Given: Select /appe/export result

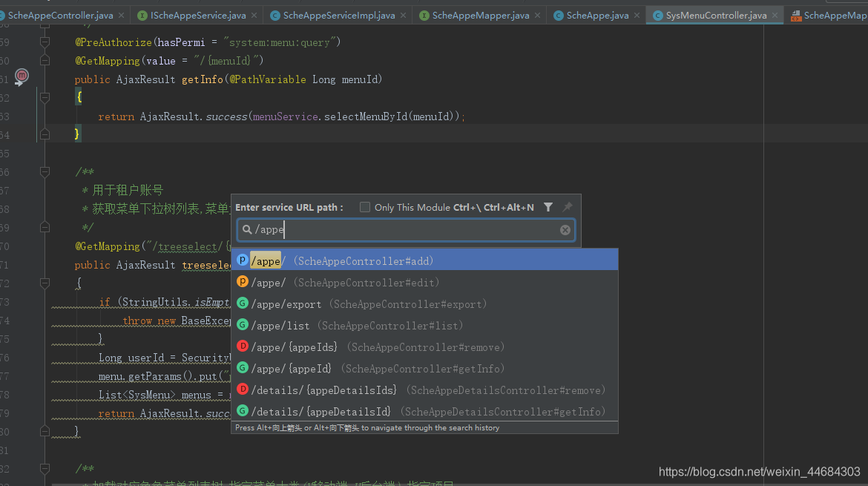Looking at the screenshot, I should pyautogui.click(x=424, y=304).
